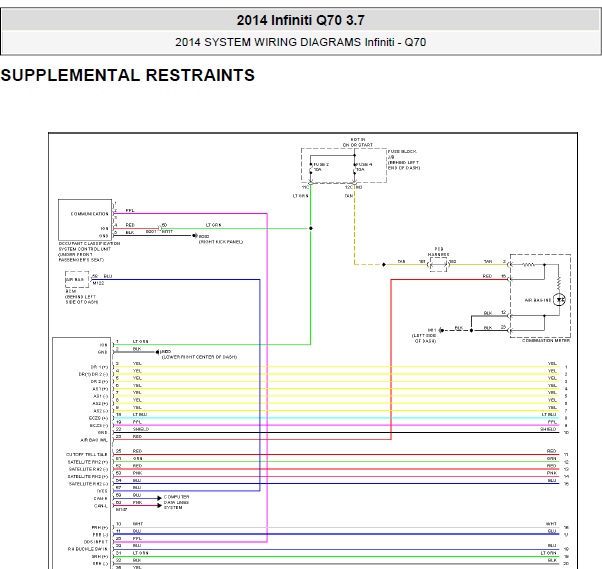Click the Fuse 4 10A symbol
The width and height of the screenshot is (602, 569).
354,169
